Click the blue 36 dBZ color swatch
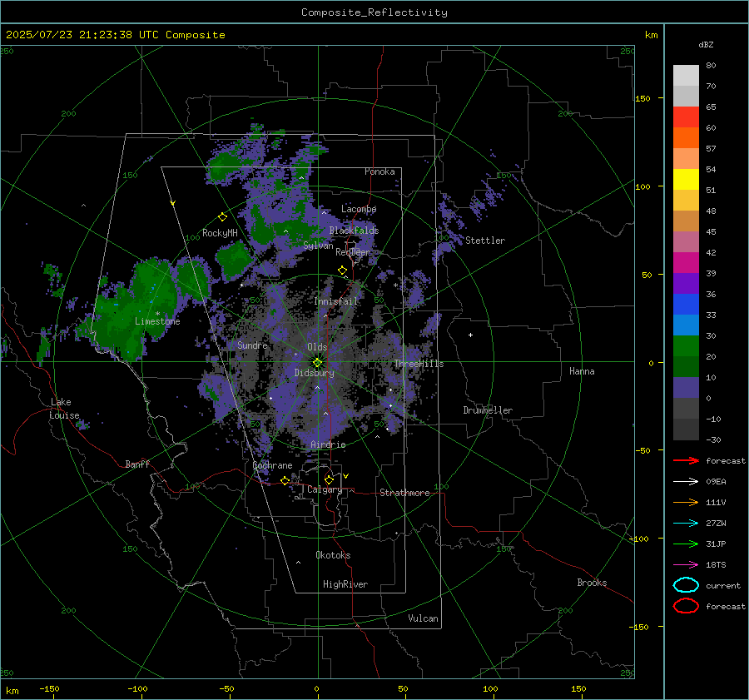This screenshot has height=700, width=749. 686,304
